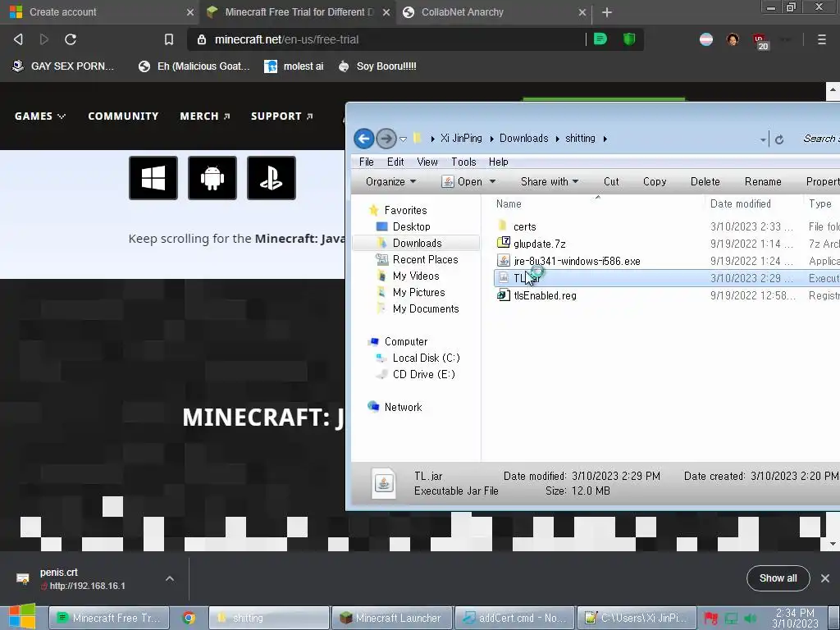Close the CollabNet Anarchy tab

point(582,11)
